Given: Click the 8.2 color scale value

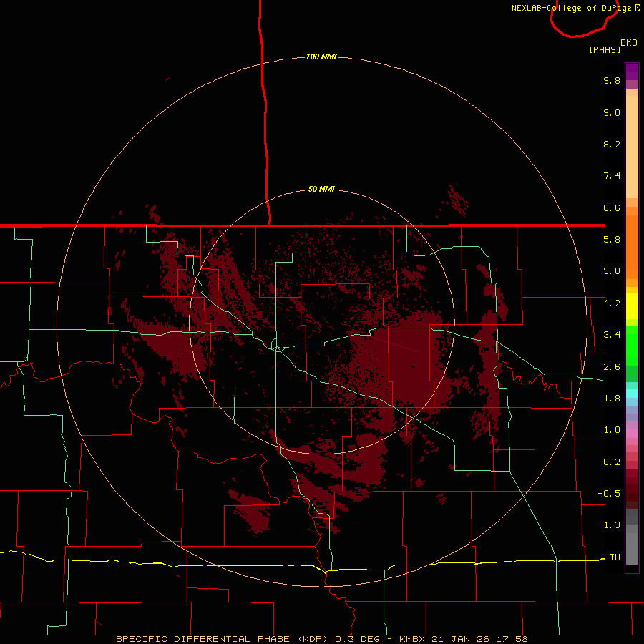Looking at the screenshot, I should (x=612, y=144).
